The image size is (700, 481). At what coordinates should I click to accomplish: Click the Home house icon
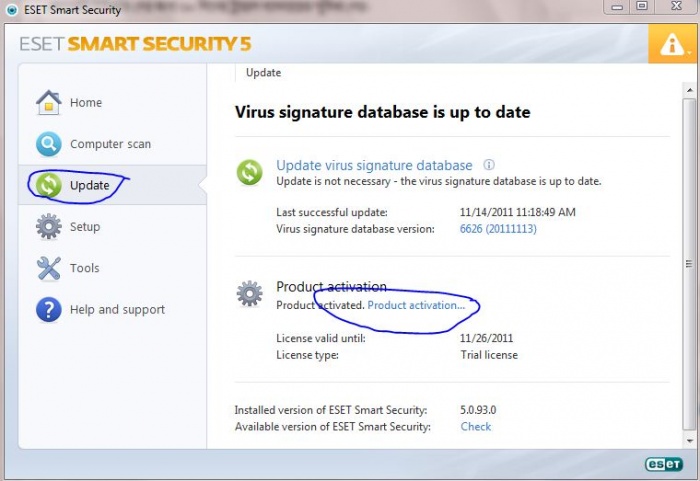pyautogui.click(x=49, y=102)
